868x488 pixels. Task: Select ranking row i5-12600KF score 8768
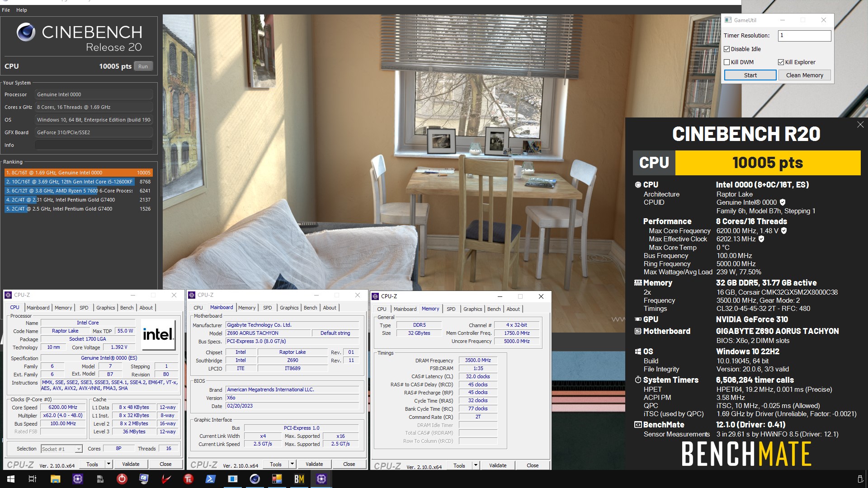[78, 182]
